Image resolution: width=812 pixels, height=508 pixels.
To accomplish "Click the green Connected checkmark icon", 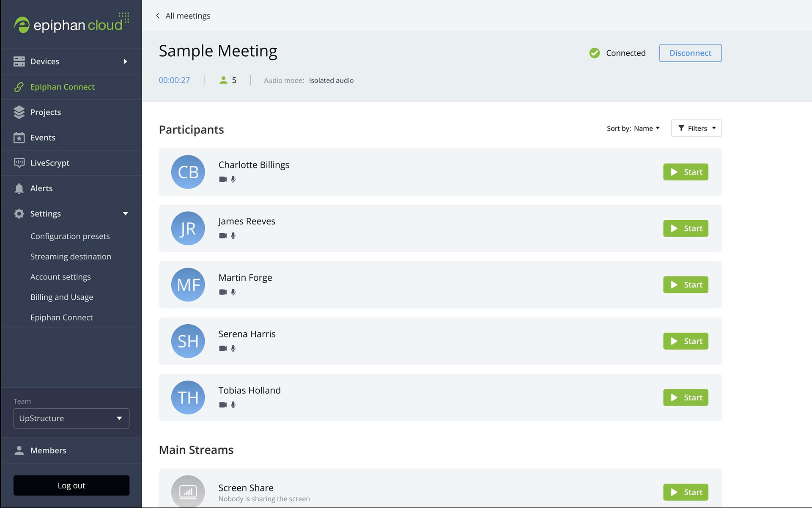I will pos(595,53).
